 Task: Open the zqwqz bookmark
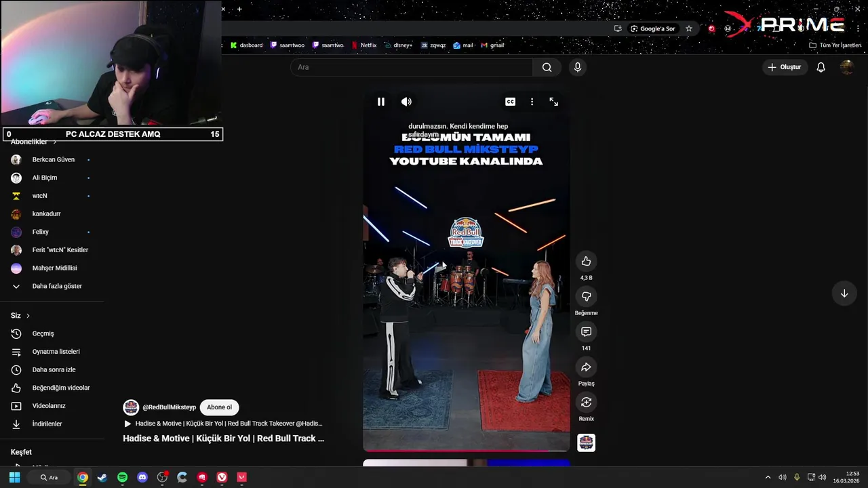(x=433, y=45)
